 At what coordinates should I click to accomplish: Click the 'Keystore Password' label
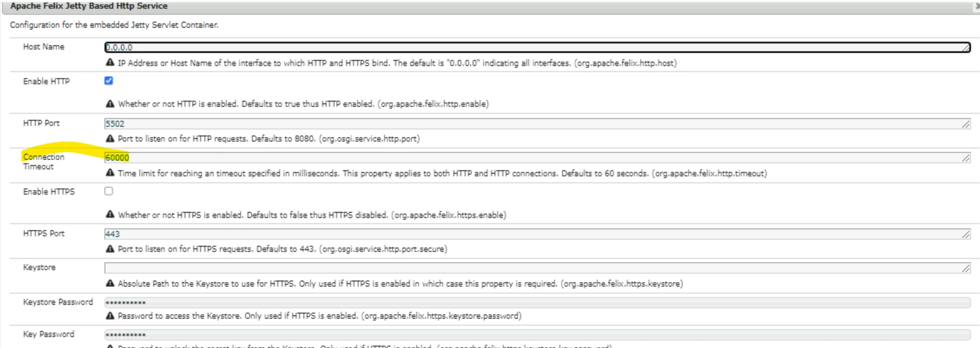58,302
